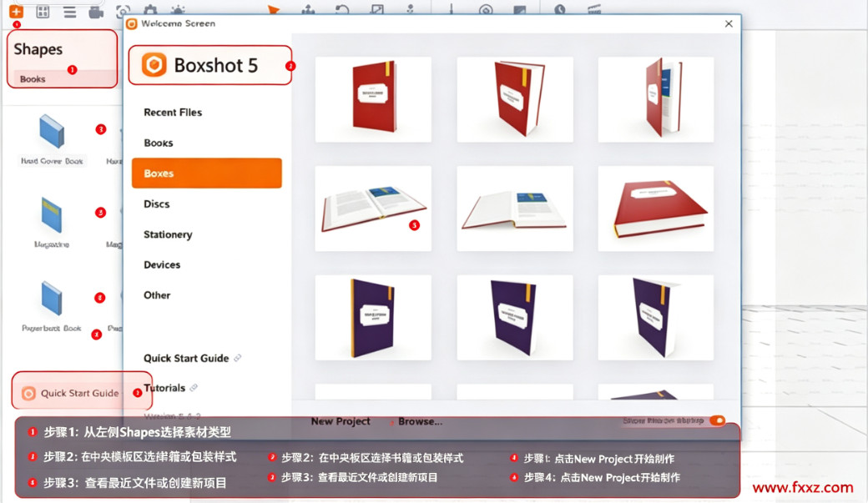868x503 pixels.
Task: Choose the closed red book lying flat template
Action: pos(656,208)
